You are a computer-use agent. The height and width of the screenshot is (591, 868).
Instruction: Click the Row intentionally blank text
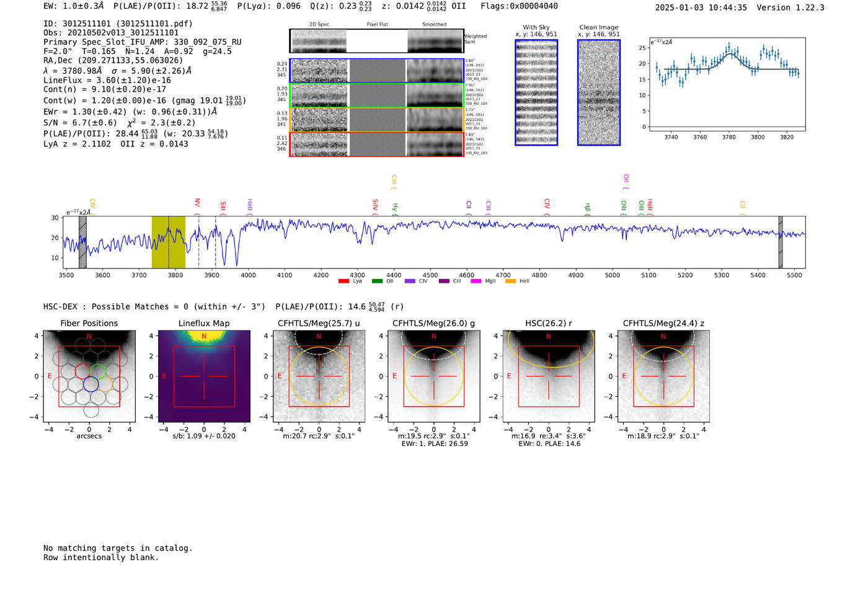101,558
